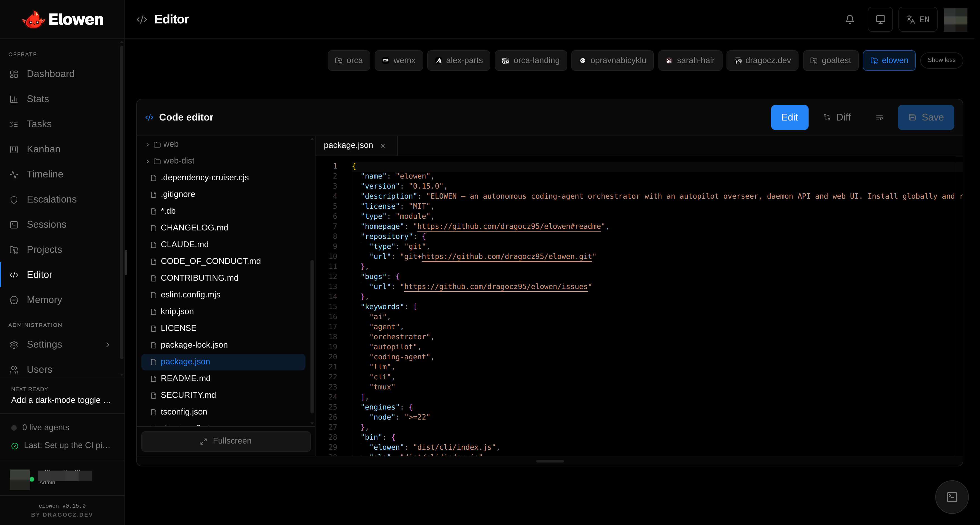Select the elowen project chip
The width and height of the screenshot is (980, 525).
889,61
